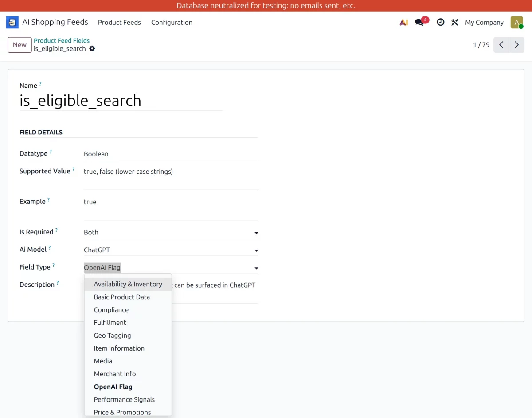Collapse the Field Type dropdown arrow

(x=256, y=268)
